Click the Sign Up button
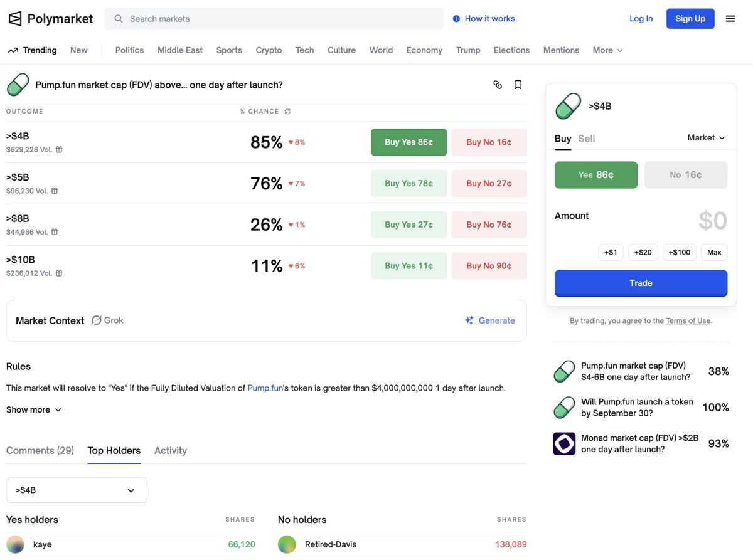 click(x=690, y=19)
